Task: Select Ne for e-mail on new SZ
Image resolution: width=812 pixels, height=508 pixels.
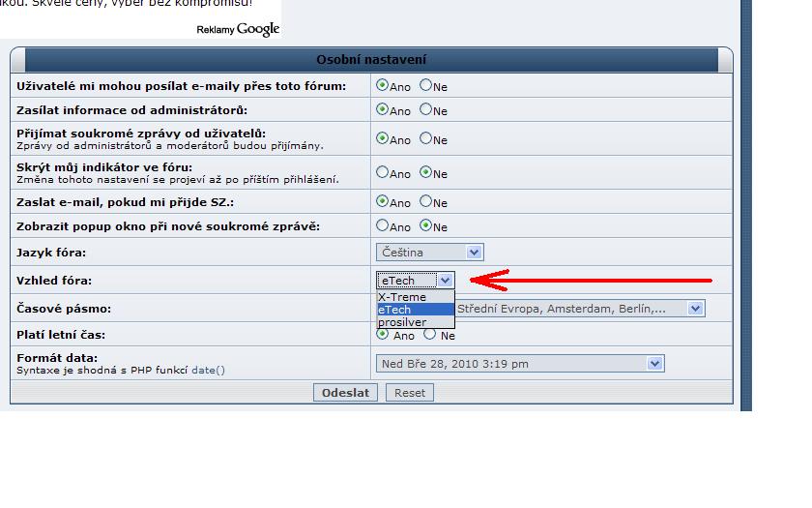Action: (x=425, y=201)
